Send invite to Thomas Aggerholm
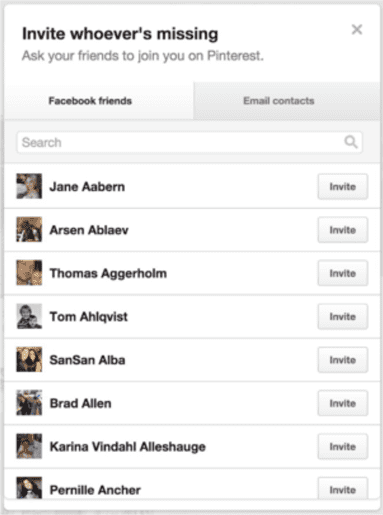The height and width of the screenshot is (515, 383). [343, 273]
